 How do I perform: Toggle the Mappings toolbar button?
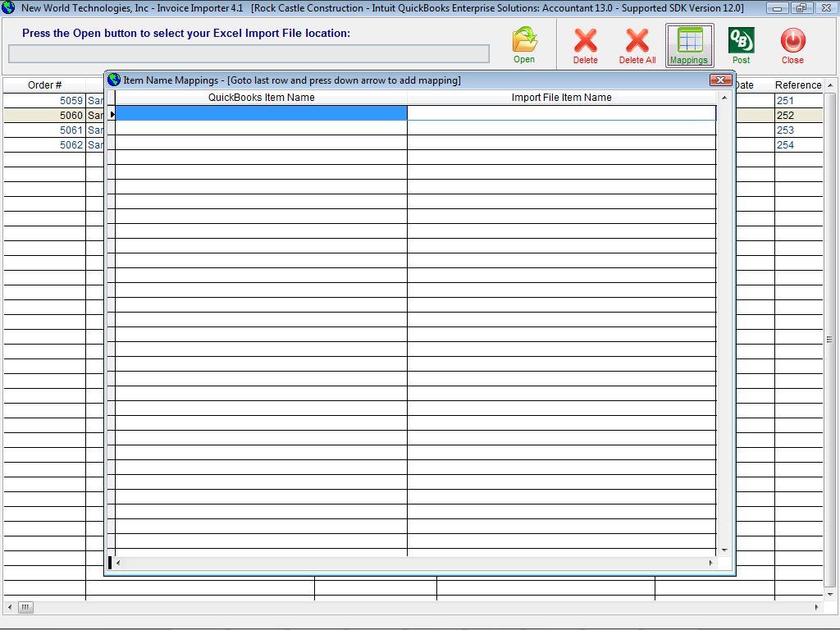point(689,46)
